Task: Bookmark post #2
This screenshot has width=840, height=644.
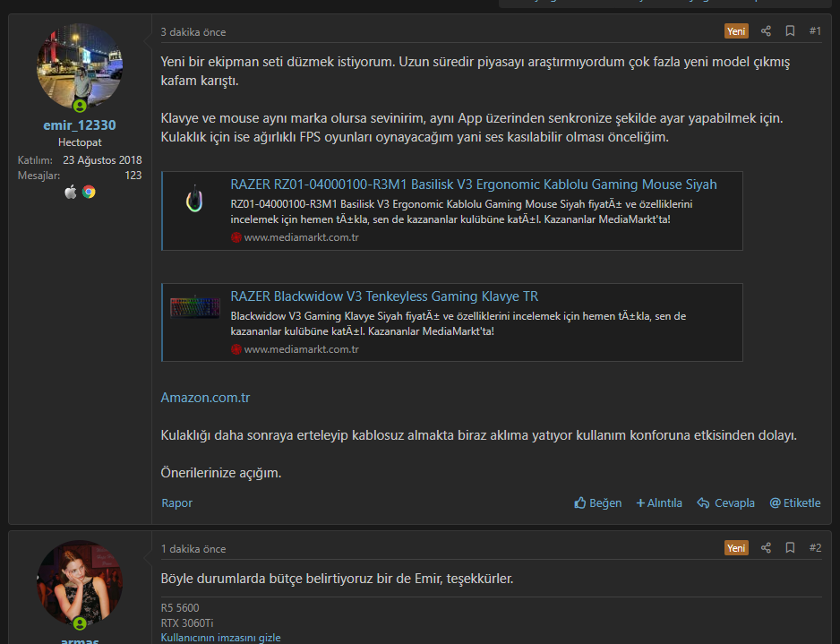Action: [790, 547]
